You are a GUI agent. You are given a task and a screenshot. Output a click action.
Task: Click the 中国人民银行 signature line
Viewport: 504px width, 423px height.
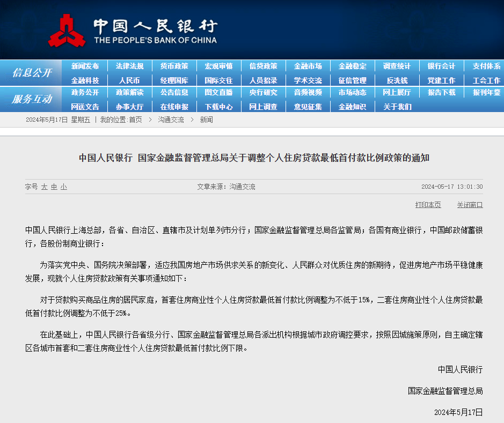pos(461,369)
